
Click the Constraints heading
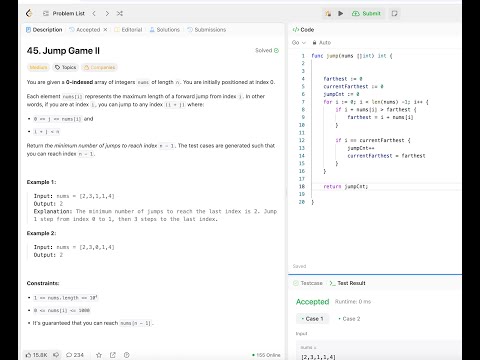coord(43,283)
